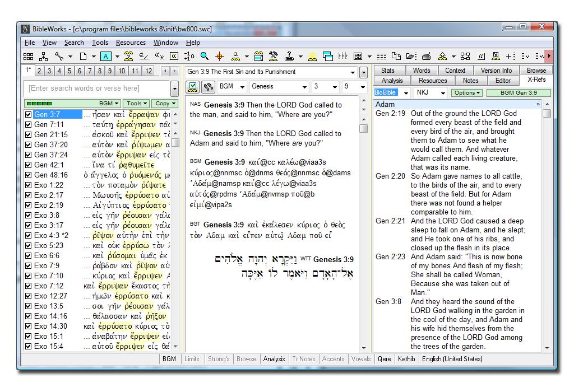
Task: Uncheck the Exo 14:30 verse checkbox
Action: point(29,326)
